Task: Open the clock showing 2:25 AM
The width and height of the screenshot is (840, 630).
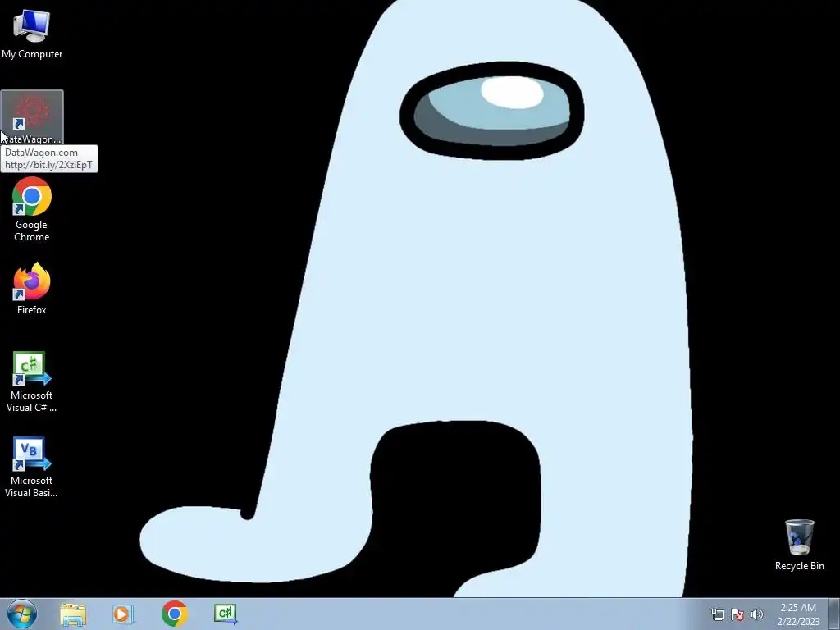Action: (x=798, y=614)
